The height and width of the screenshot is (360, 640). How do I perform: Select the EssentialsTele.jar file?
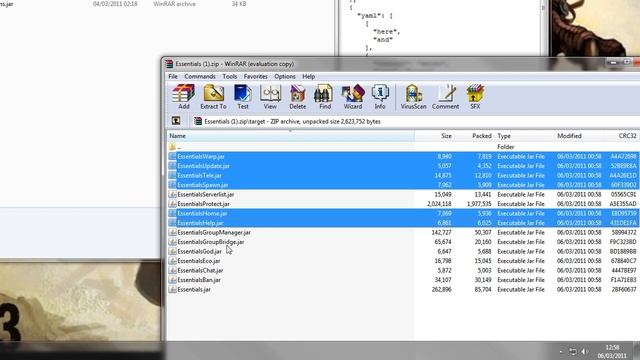pyautogui.click(x=403, y=176)
